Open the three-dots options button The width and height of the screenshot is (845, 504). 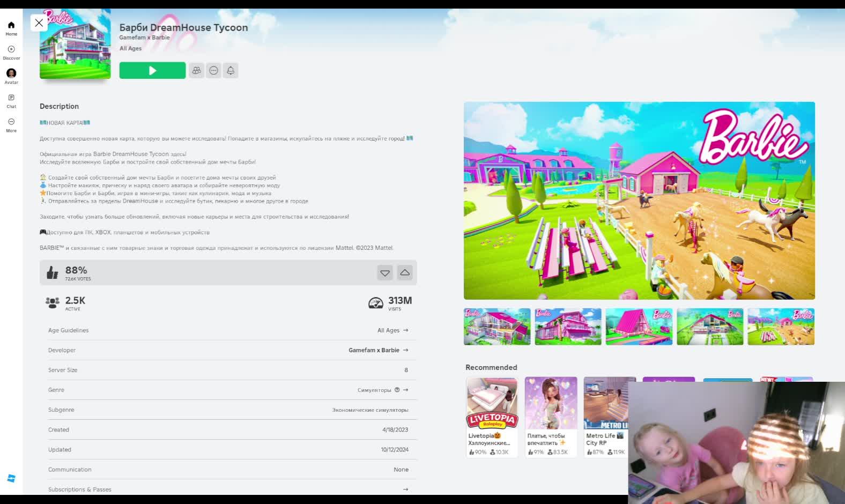(214, 70)
